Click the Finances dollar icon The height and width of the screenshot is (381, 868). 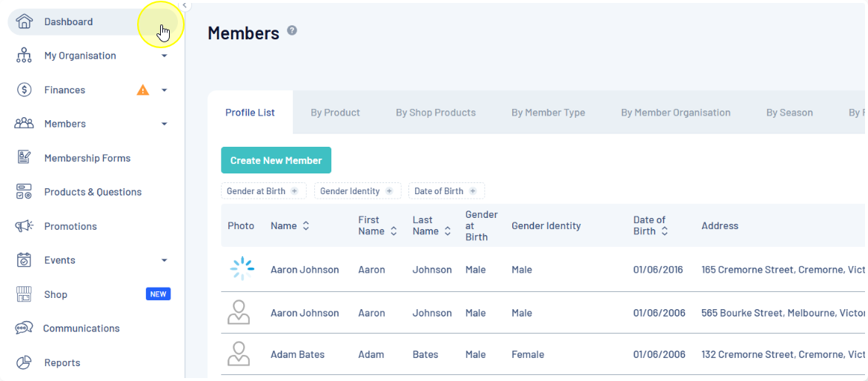(x=24, y=90)
